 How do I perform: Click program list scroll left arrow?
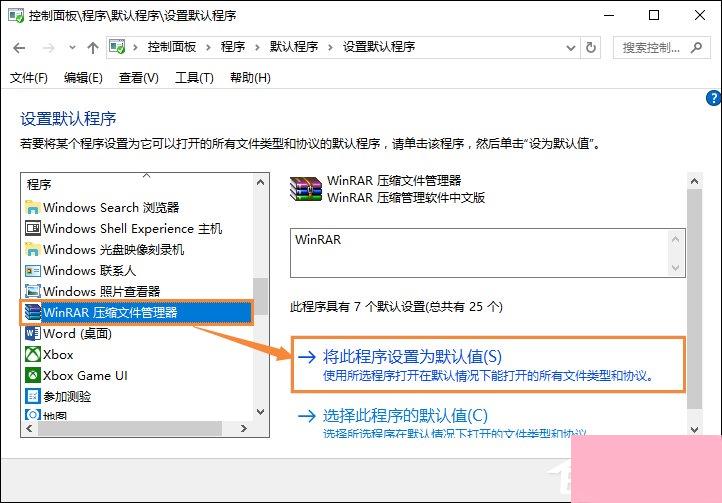29,428
